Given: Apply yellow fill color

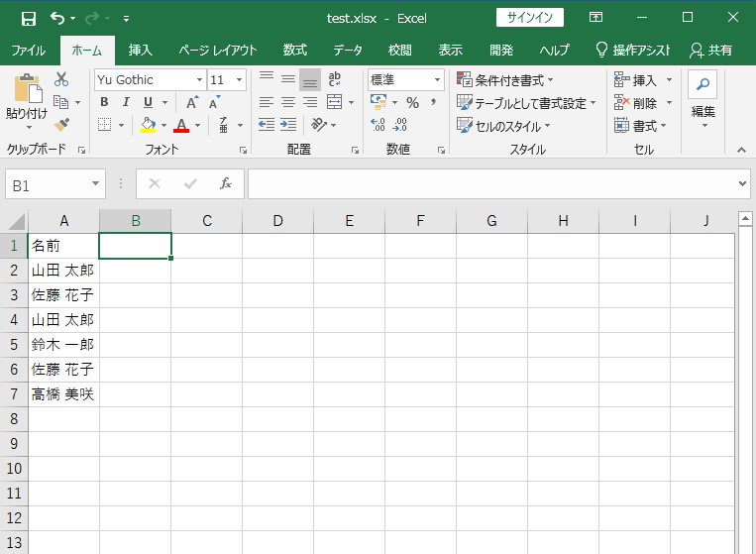Looking at the screenshot, I should (x=148, y=125).
